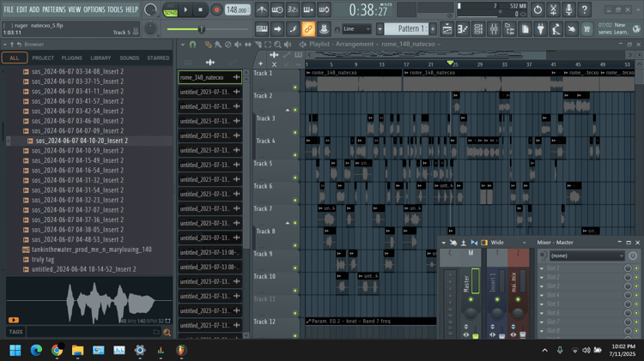The height and width of the screenshot is (361, 644).
Task: Toggle Pat/Song mode switch
Action: click(170, 9)
